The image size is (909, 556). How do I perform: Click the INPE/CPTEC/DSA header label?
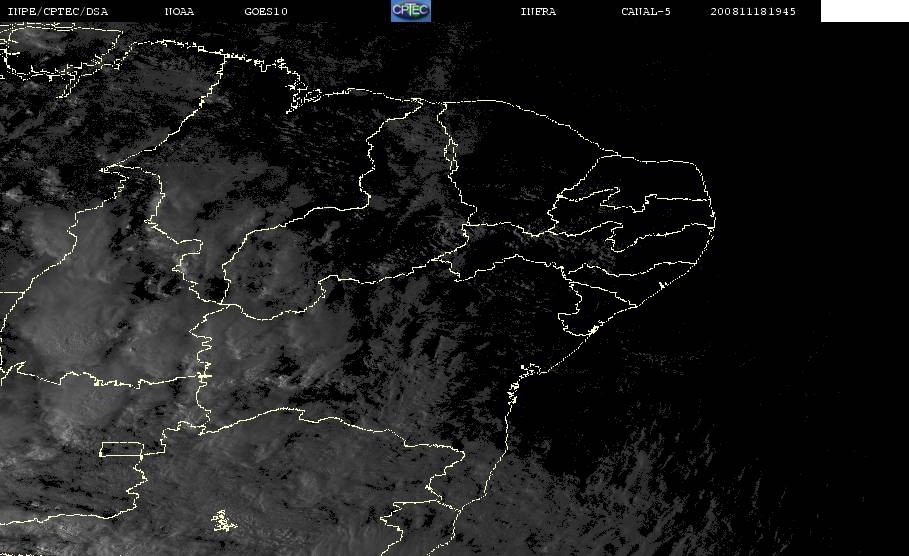[57, 12]
